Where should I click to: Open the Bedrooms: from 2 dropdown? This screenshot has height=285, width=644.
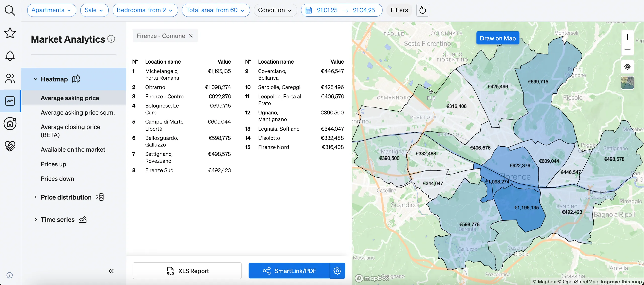click(145, 10)
